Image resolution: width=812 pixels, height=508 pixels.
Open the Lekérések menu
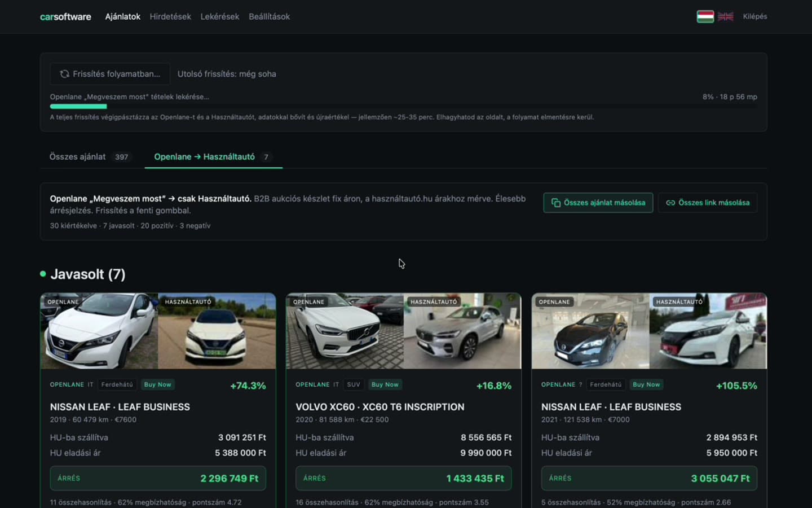(220, 16)
